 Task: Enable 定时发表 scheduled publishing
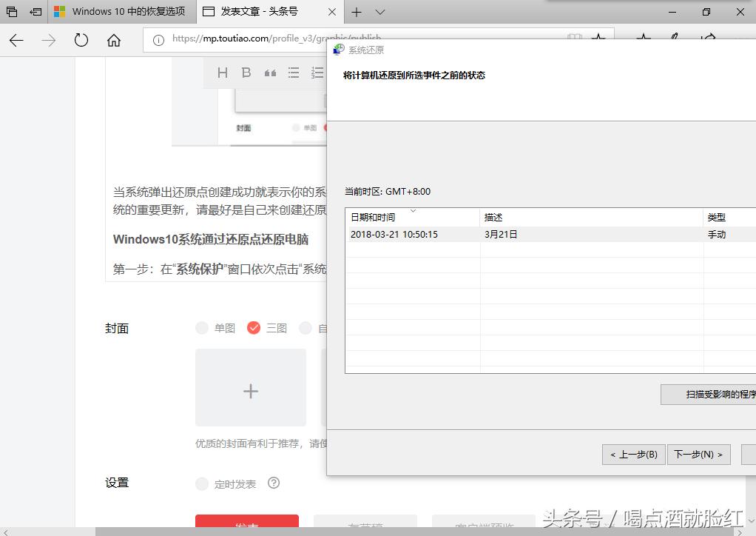(201, 483)
